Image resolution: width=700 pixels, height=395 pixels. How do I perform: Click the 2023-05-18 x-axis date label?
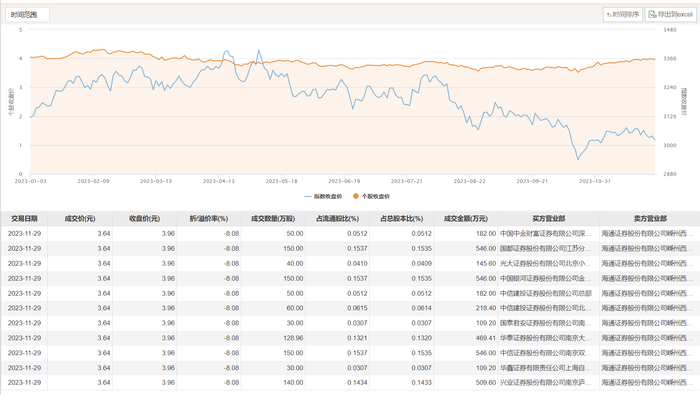[281, 181]
